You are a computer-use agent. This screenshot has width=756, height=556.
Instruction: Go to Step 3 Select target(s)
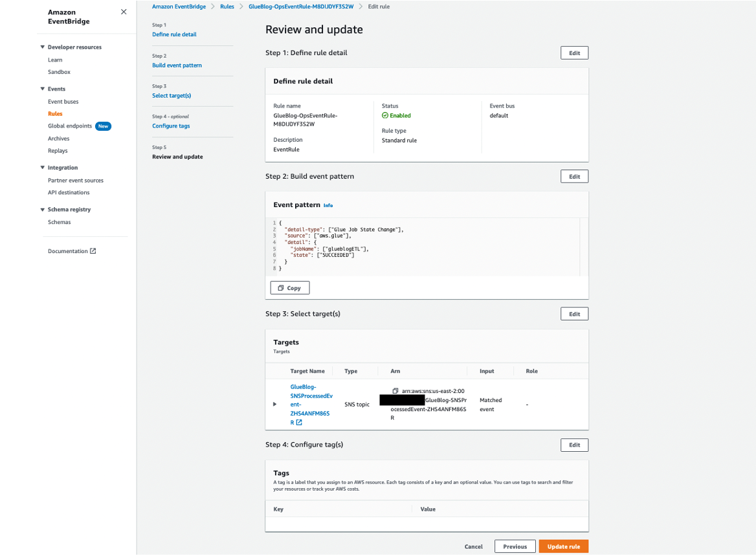172,96
